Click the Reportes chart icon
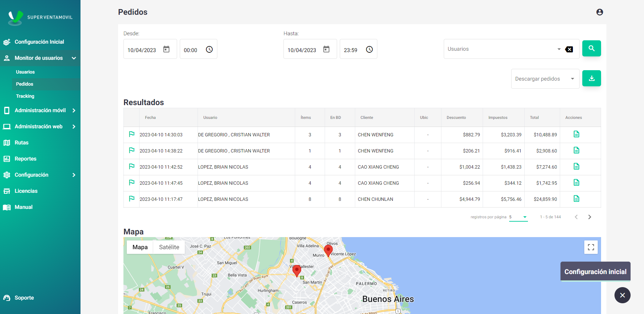Image resolution: width=644 pixels, height=314 pixels. click(x=7, y=159)
